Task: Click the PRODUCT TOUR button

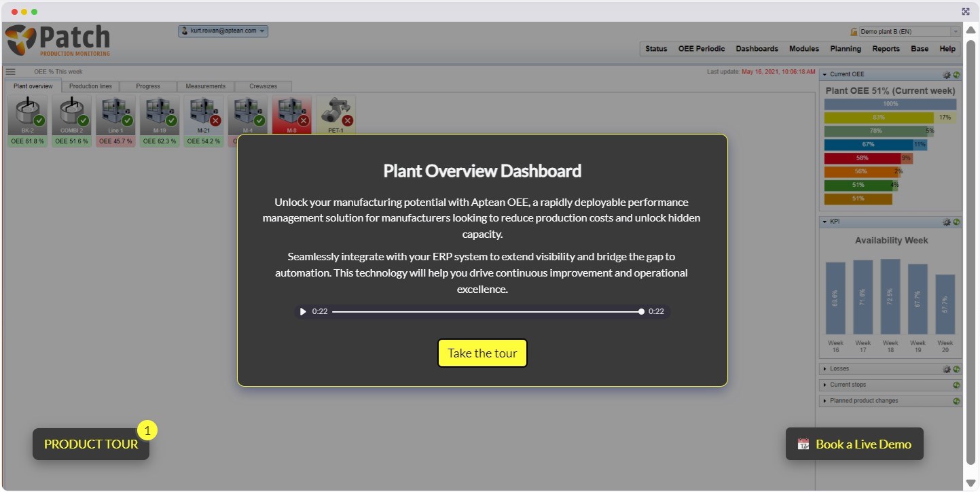Action: [x=91, y=444]
